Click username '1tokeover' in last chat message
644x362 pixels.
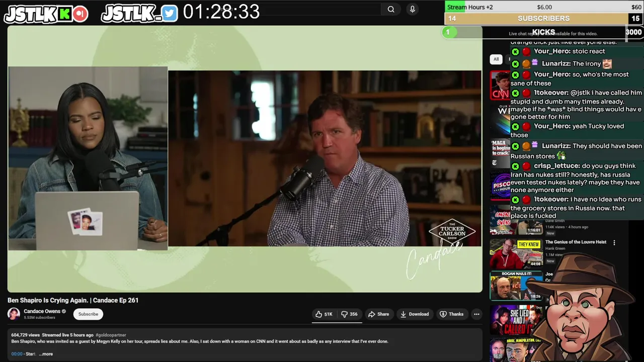551,200
